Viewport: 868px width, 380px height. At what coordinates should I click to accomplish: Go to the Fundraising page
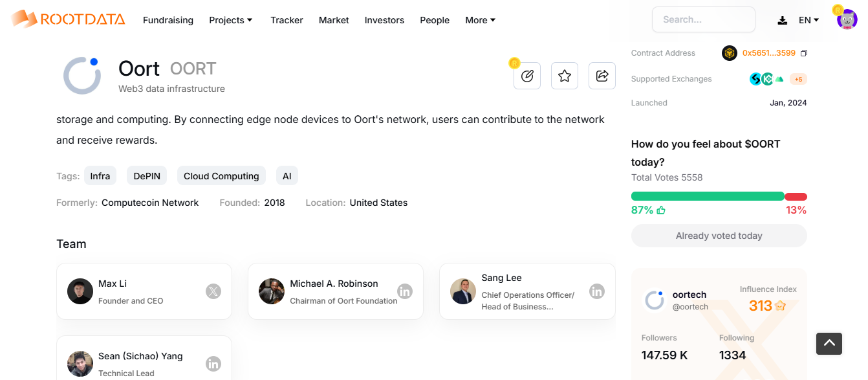[168, 20]
